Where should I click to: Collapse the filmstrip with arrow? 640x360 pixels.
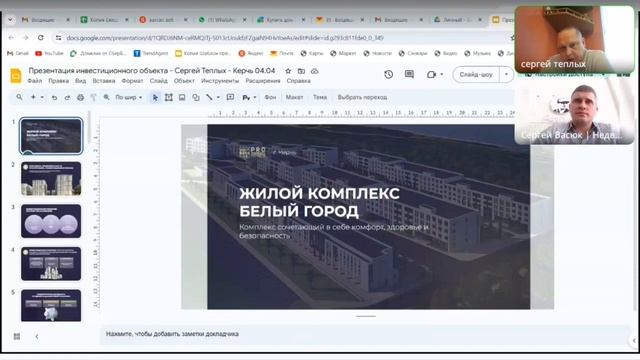(x=37, y=336)
